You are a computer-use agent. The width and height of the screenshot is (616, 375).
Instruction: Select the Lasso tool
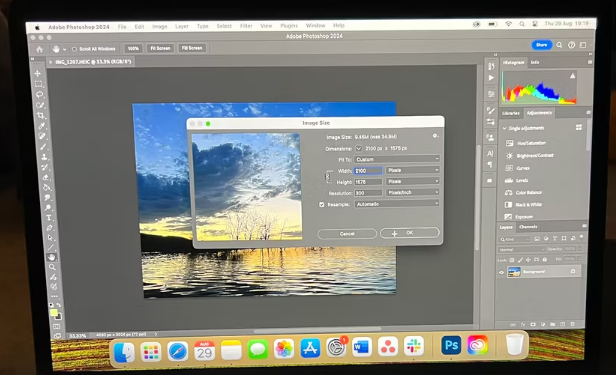39,95
